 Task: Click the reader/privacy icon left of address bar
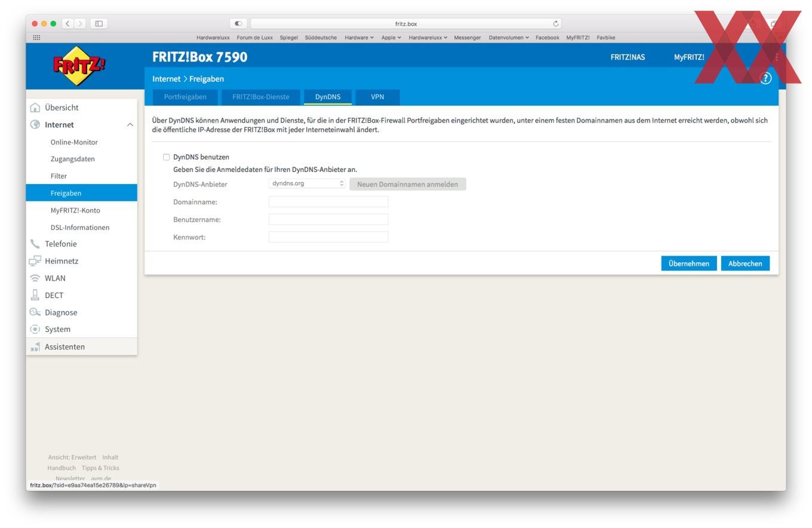click(238, 24)
